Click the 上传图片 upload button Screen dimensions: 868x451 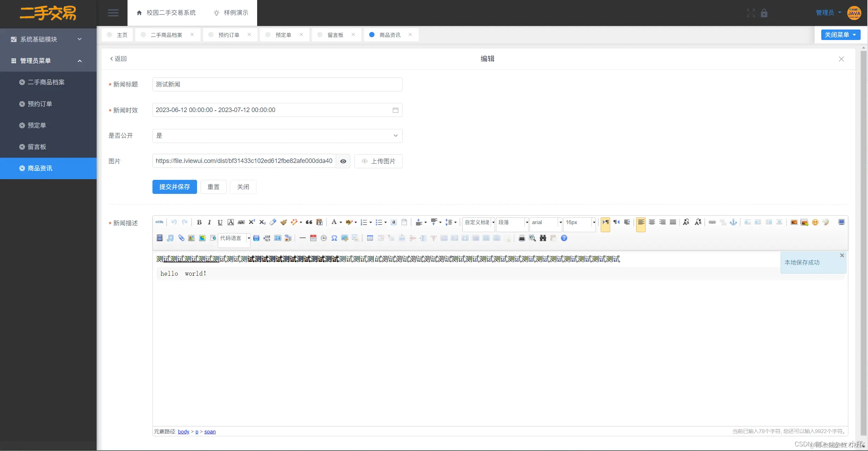pyautogui.click(x=378, y=161)
